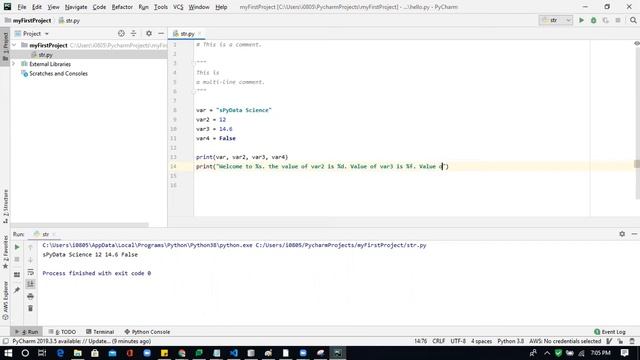Viewport: 640px width, 360px height.
Task: Hide the Run tool window
Action: tap(634, 234)
